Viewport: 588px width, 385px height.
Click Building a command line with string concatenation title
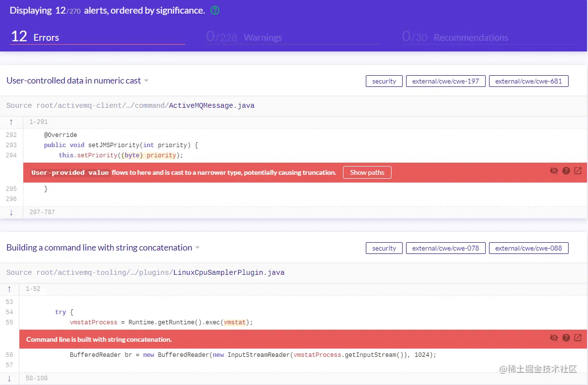tap(99, 248)
